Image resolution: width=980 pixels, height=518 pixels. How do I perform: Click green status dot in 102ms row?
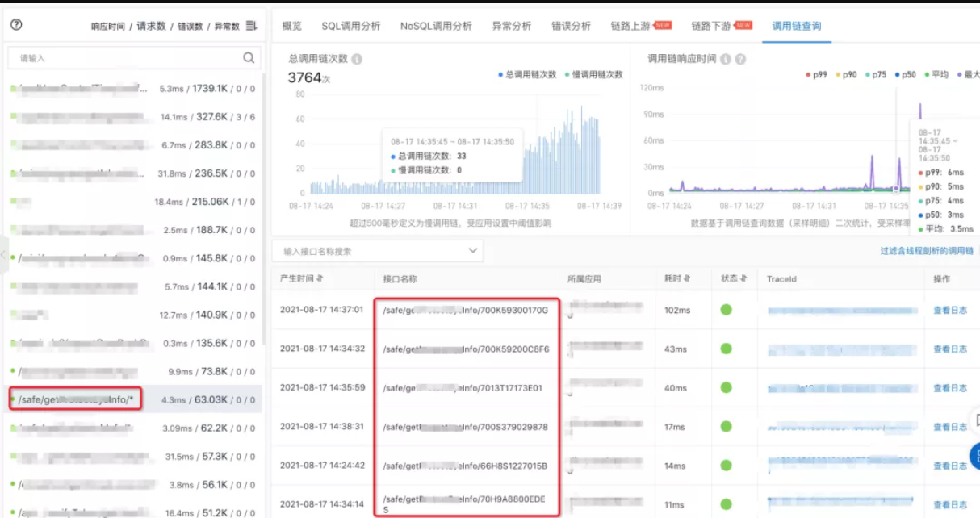[726, 309]
